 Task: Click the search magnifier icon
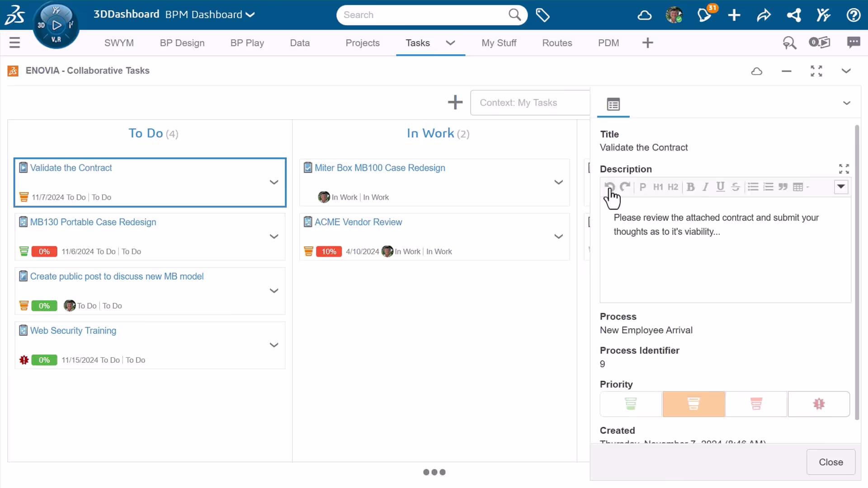click(514, 15)
